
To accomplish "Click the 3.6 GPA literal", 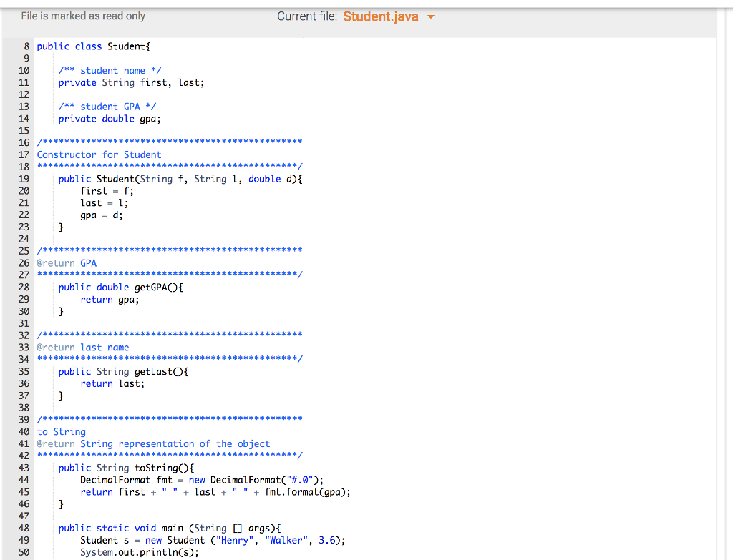I will click(326, 540).
